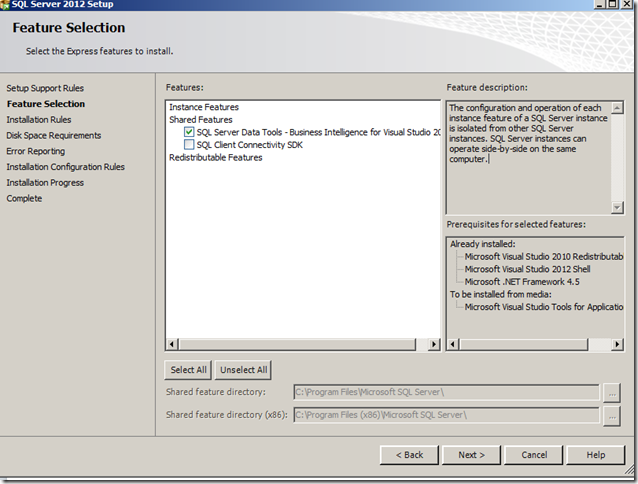This screenshot has width=638, height=484.
Task: Open Complete step in sidebar
Action: [x=24, y=198]
